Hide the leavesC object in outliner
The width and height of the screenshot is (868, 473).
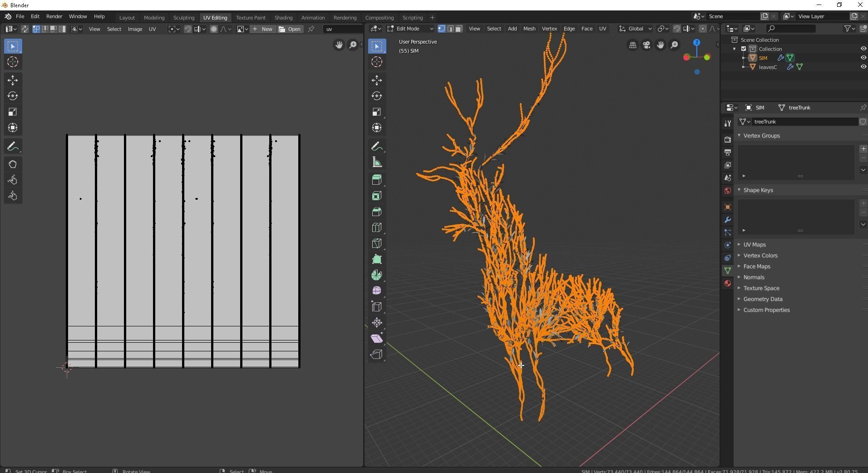coord(863,67)
